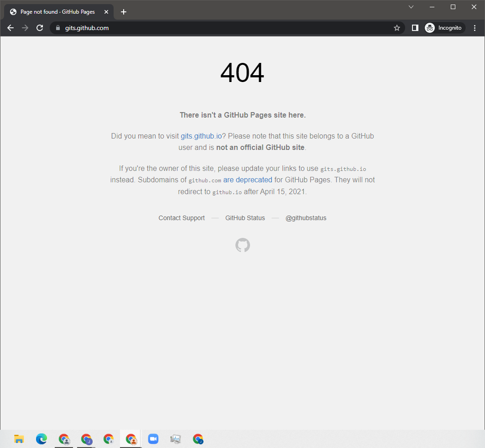Open the monitor utility taskbar icon

pos(175,439)
